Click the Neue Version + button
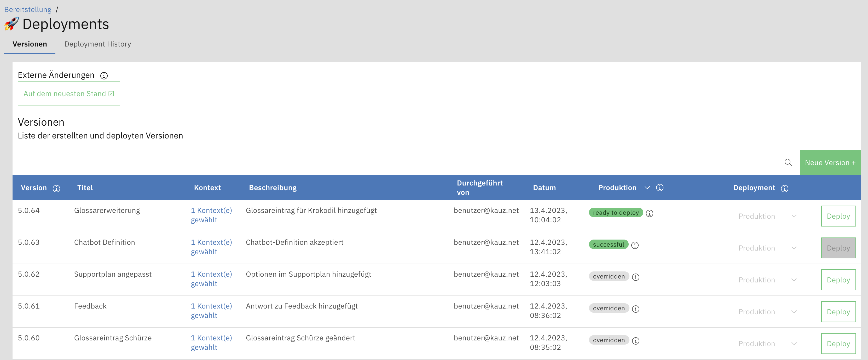The image size is (868, 360). 830,163
